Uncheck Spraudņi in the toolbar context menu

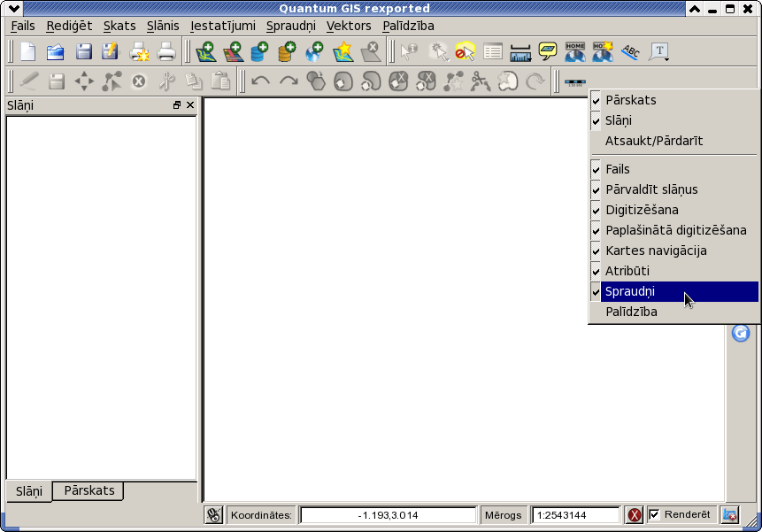click(x=674, y=291)
